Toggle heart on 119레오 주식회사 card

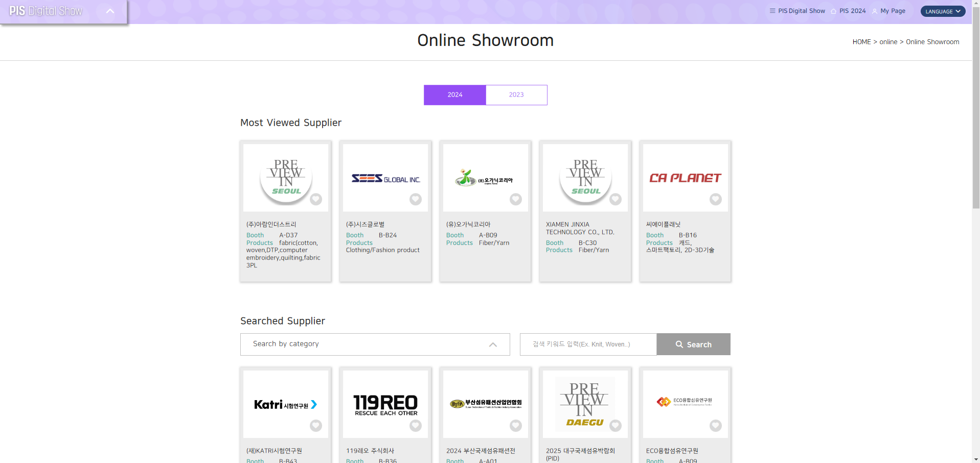click(x=416, y=426)
